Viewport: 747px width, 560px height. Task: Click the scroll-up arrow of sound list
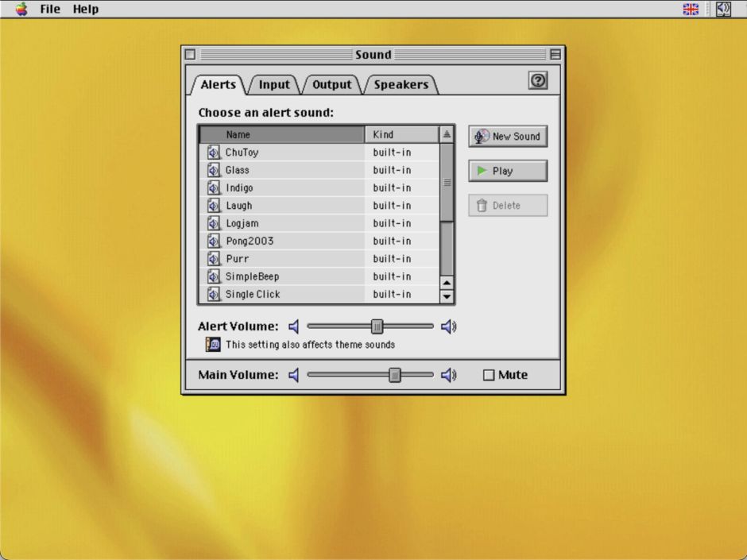coord(447,283)
